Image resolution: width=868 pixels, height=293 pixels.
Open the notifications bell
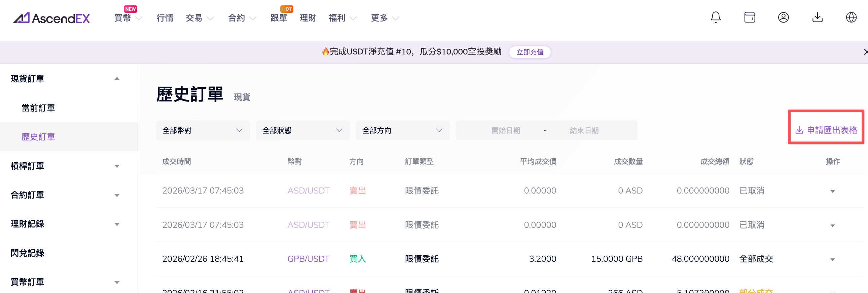[715, 17]
